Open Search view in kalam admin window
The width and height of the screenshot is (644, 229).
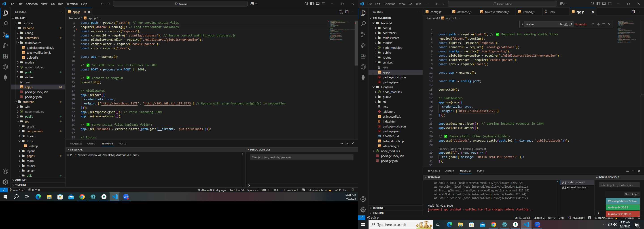(363, 24)
